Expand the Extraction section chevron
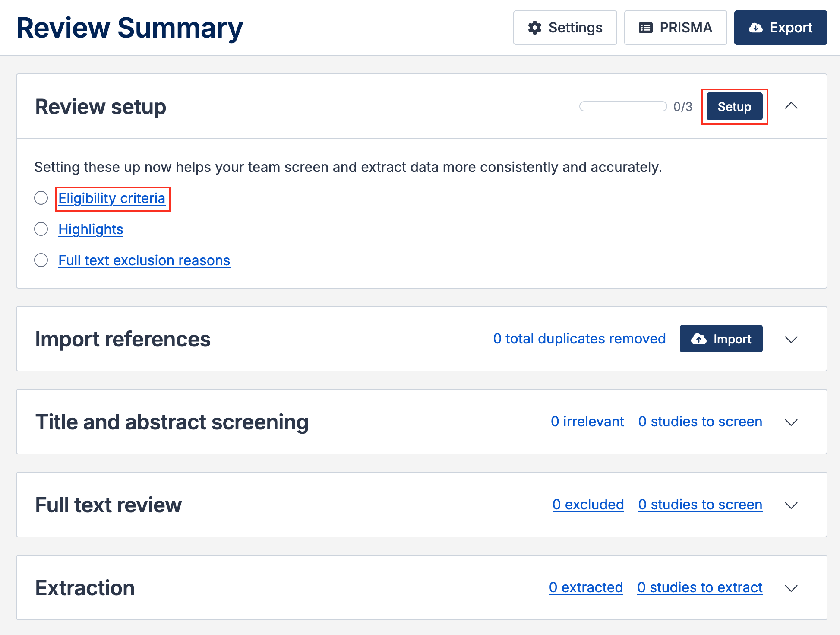This screenshot has height=635, width=840. tap(791, 588)
